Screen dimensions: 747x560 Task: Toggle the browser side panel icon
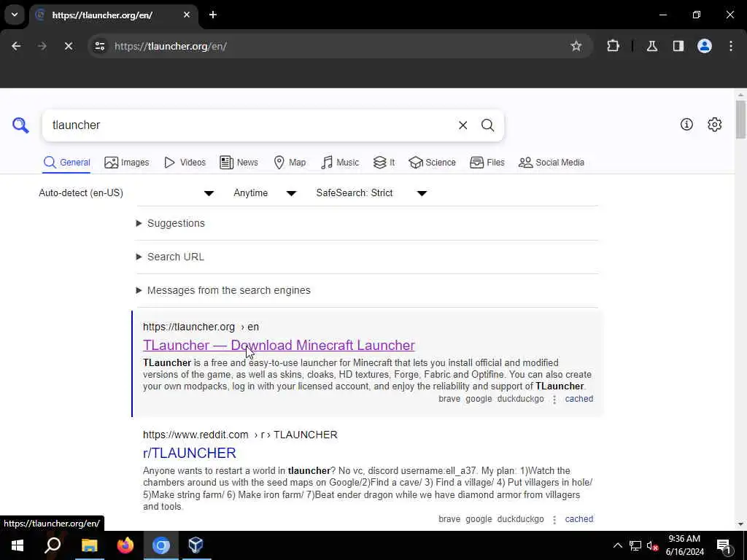tap(678, 46)
